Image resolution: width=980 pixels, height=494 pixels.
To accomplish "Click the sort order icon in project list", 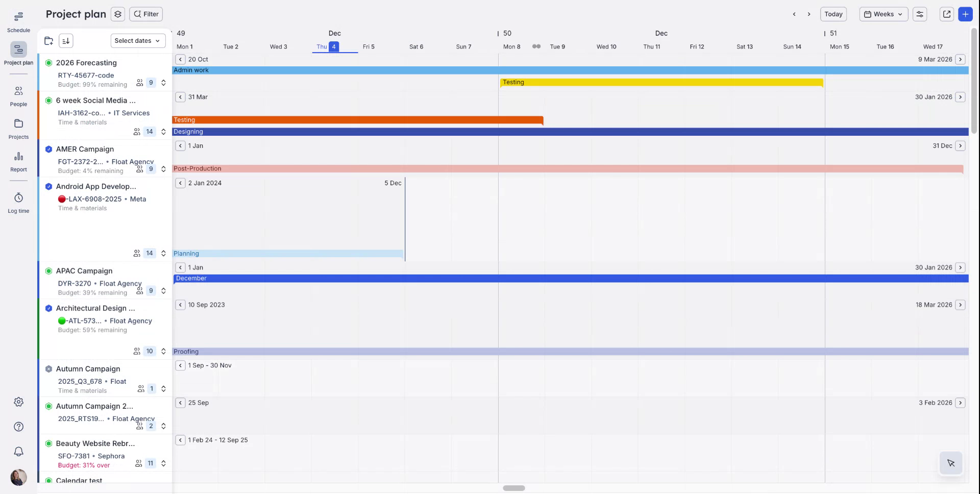I will pyautogui.click(x=66, y=41).
